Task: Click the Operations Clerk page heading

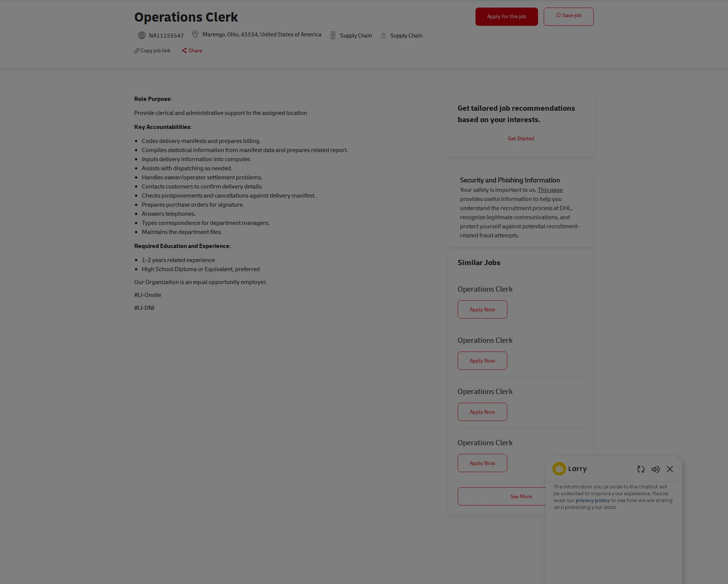Action: [x=186, y=17]
